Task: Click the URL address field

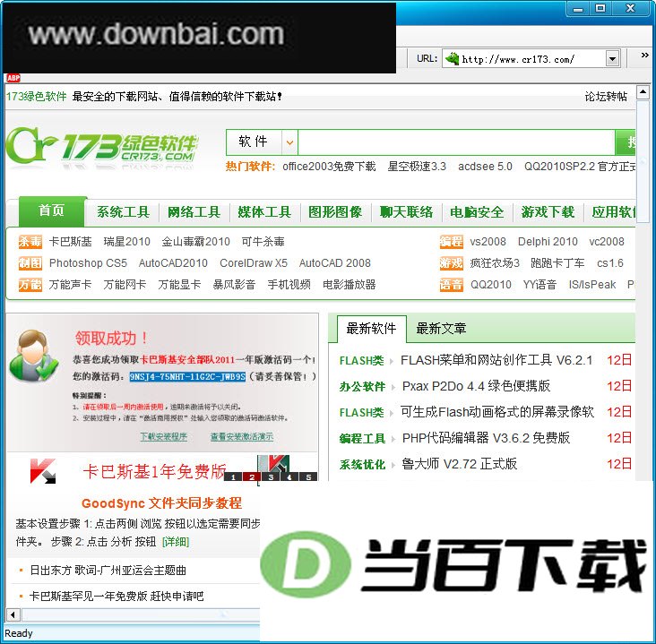Action: [x=532, y=59]
